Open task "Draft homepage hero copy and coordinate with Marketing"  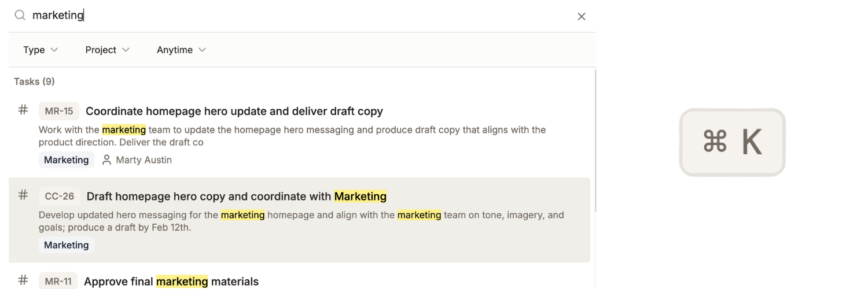pyautogui.click(x=236, y=197)
